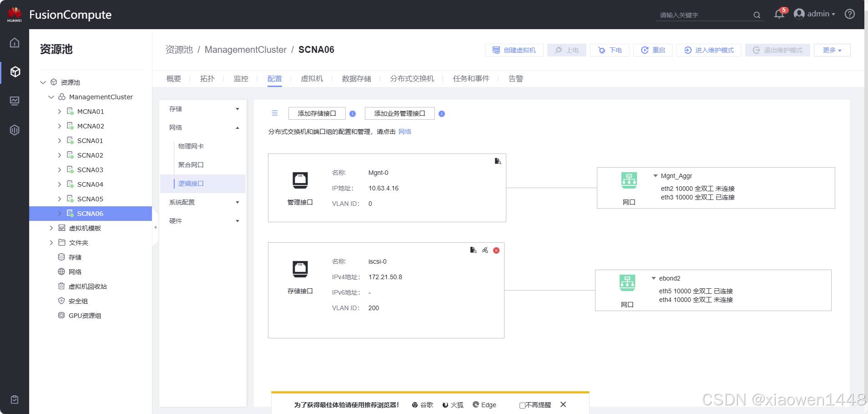Open the 更多 dropdown menu
Screen dimensions: 868x414
832,50
